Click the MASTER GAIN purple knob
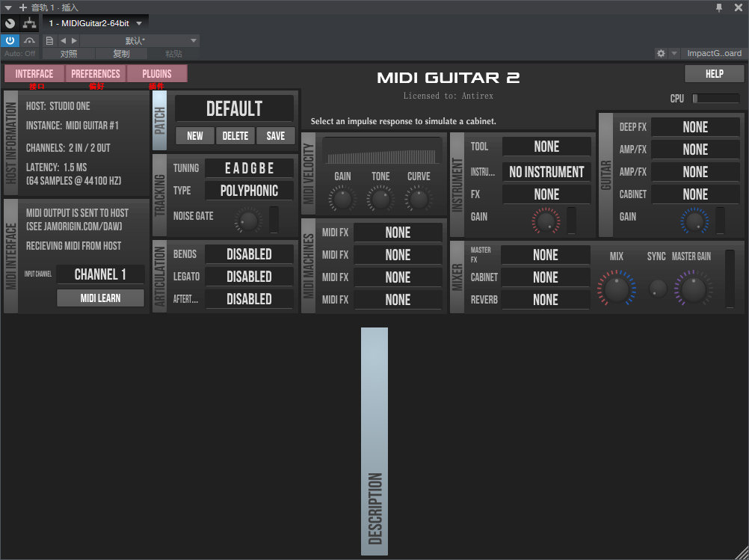 tap(693, 289)
